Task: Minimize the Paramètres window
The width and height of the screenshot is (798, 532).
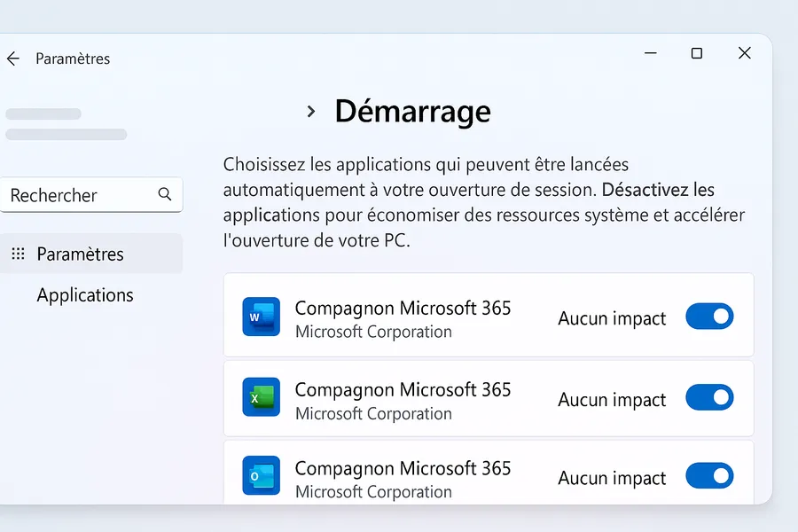Action: [x=651, y=53]
